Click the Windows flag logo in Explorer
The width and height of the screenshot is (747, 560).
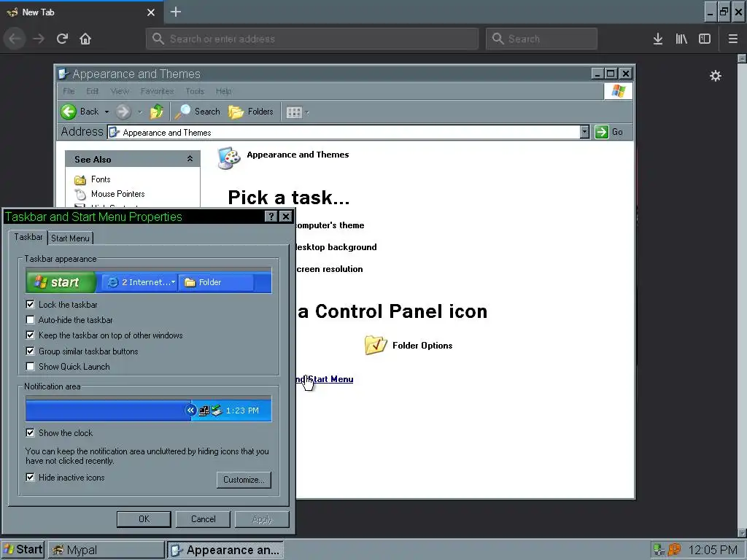619,91
